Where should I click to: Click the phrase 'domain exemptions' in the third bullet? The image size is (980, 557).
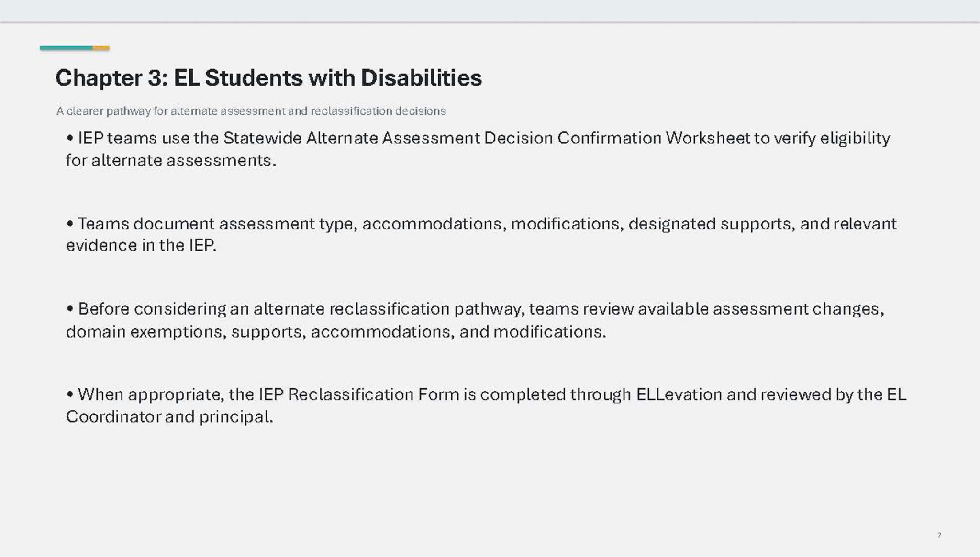coord(144,331)
